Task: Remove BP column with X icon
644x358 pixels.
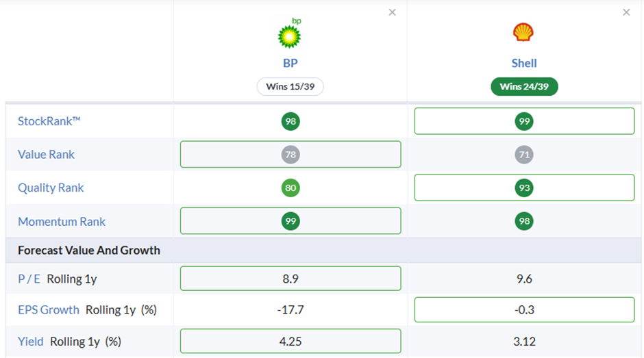Action: 393,12
